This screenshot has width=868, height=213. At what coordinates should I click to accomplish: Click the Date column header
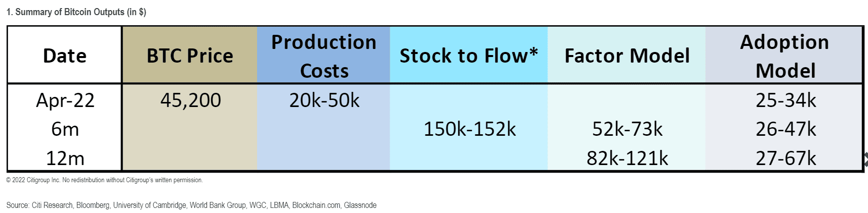pyautogui.click(x=65, y=56)
